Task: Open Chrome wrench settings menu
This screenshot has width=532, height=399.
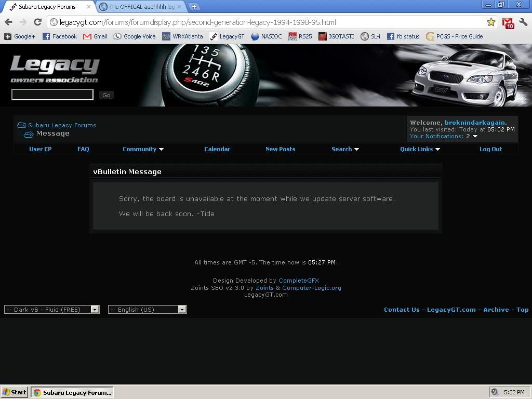Action: tap(524, 22)
